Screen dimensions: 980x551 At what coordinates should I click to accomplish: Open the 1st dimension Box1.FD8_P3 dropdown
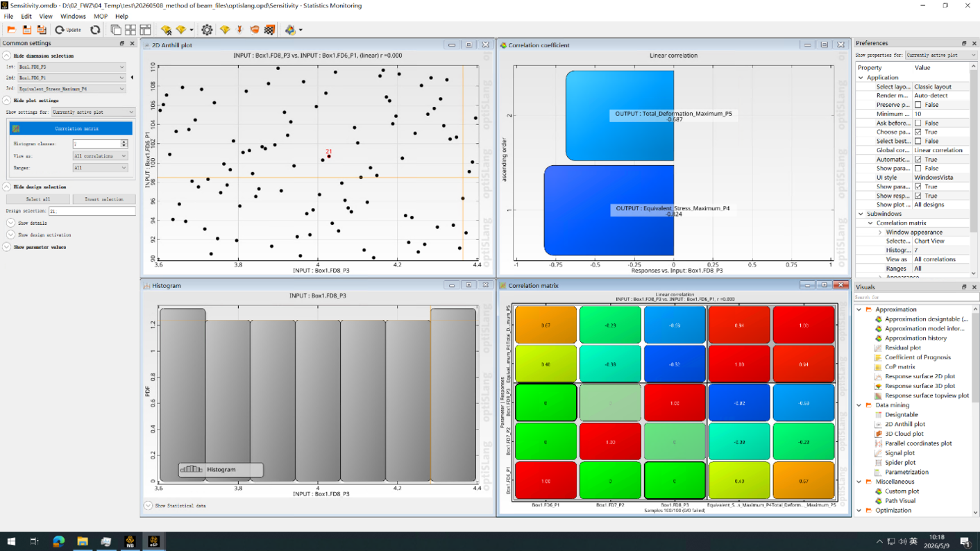tap(71, 67)
